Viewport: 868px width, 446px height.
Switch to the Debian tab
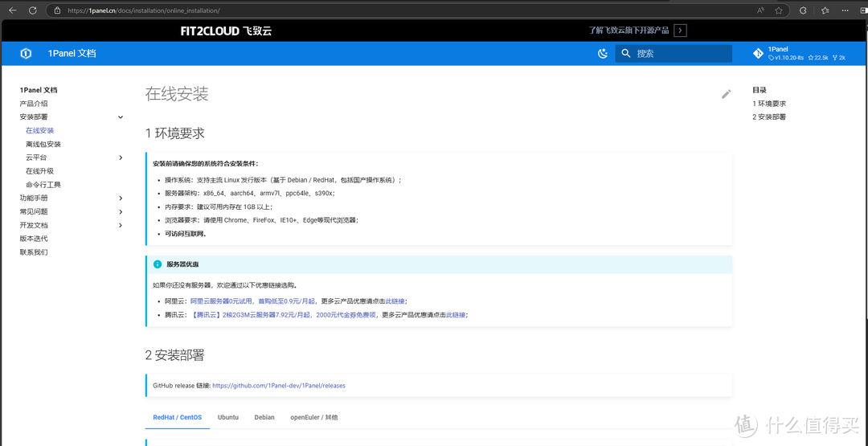click(x=264, y=418)
